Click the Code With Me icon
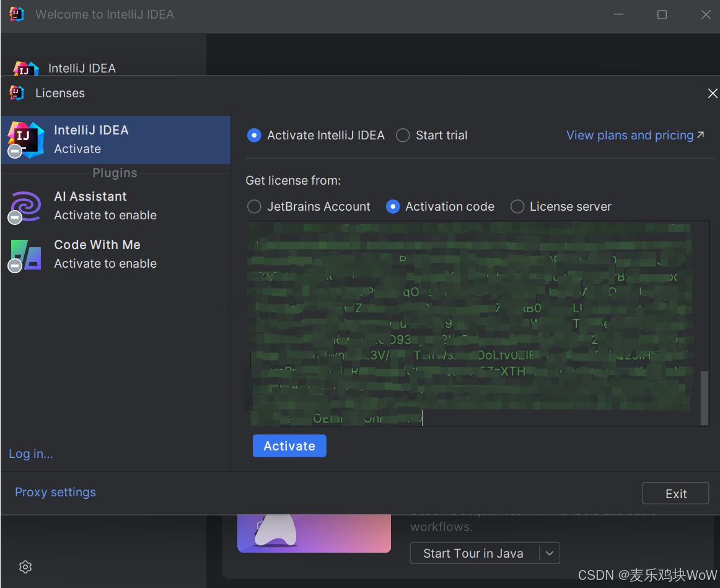720x588 pixels. click(x=26, y=254)
